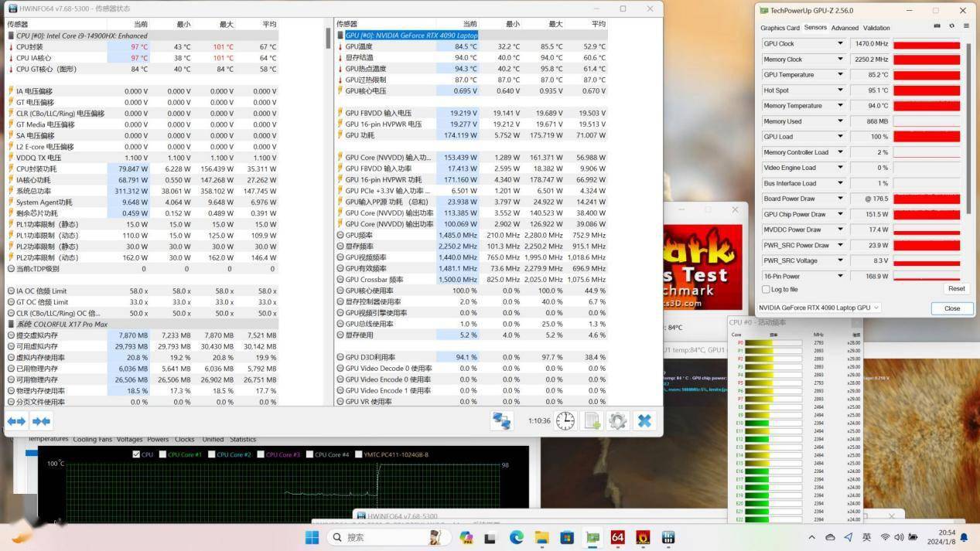Select the GPU-Z Sensors tab
This screenshot has height=551, width=980.
(815, 28)
